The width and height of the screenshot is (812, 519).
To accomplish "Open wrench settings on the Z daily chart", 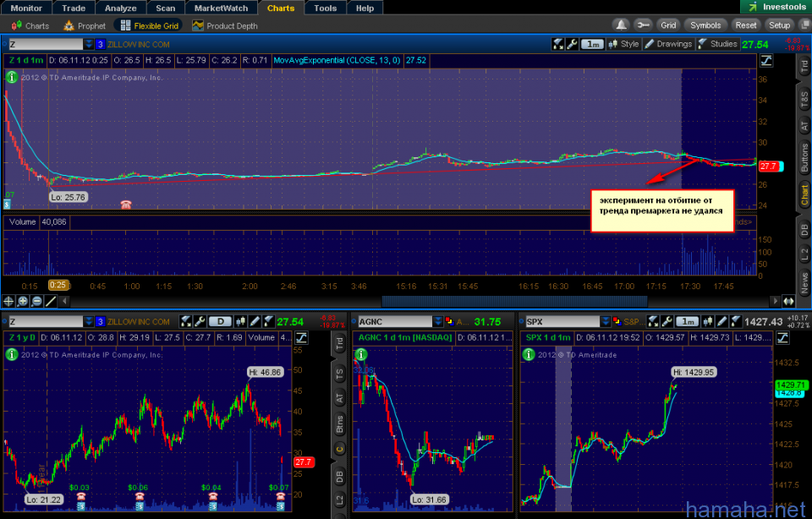I will (200, 321).
